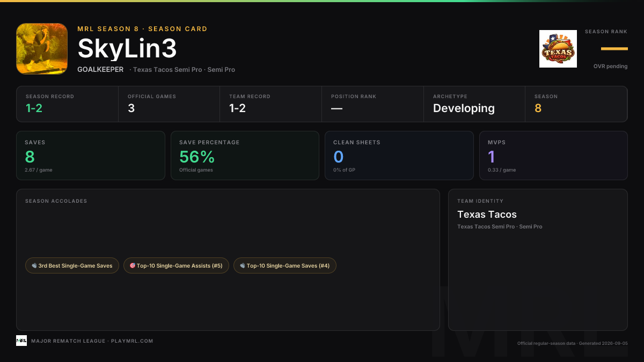Open the Clean Sheets card showing 0
This screenshot has width=644, height=362.
(x=399, y=156)
